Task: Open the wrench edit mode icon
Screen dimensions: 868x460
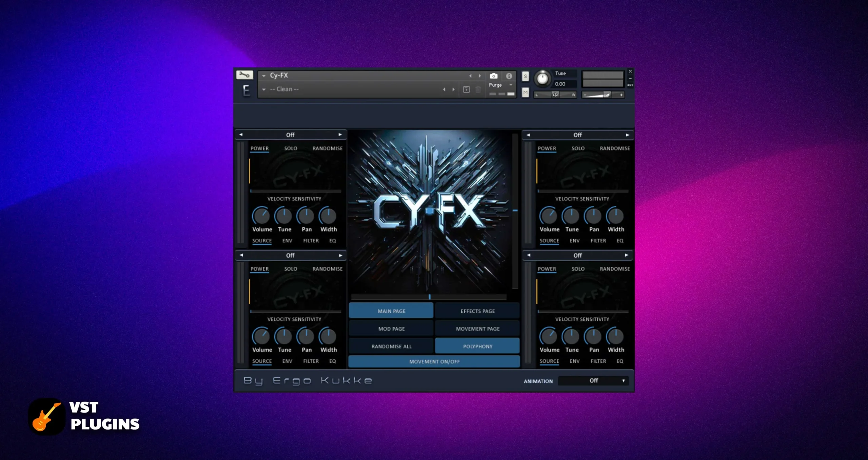Action: point(244,75)
